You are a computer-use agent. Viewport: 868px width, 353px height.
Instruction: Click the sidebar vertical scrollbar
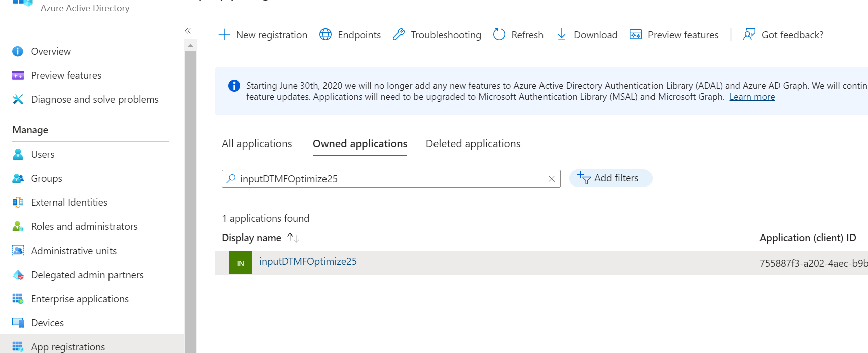click(x=190, y=202)
